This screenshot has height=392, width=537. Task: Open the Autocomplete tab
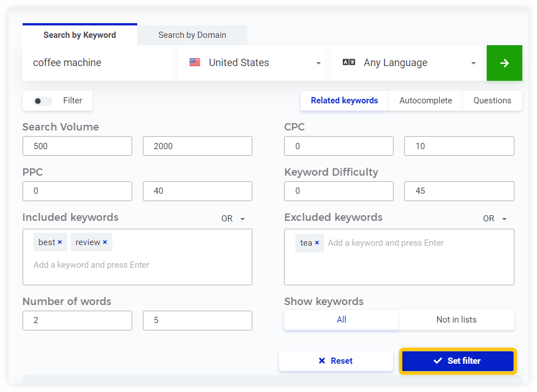click(x=425, y=101)
